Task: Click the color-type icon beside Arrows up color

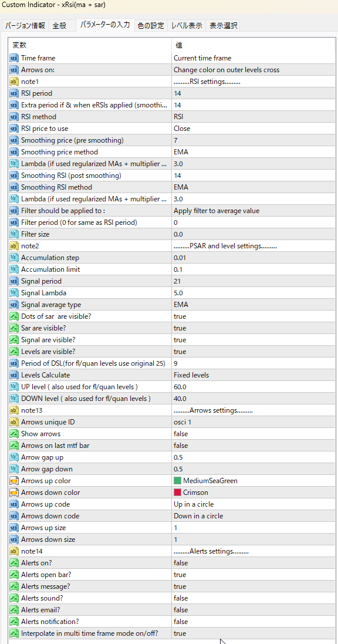Action: 14,481
